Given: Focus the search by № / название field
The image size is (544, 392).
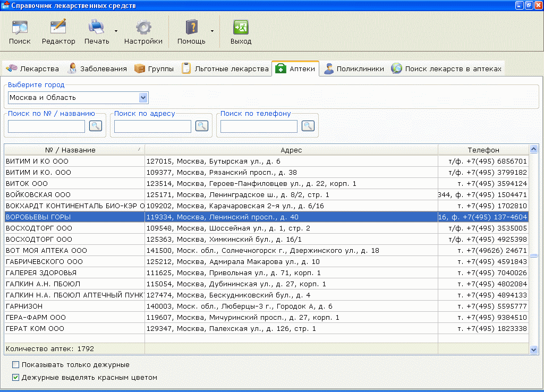Looking at the screenshot, I should click(x=46, y=126).
